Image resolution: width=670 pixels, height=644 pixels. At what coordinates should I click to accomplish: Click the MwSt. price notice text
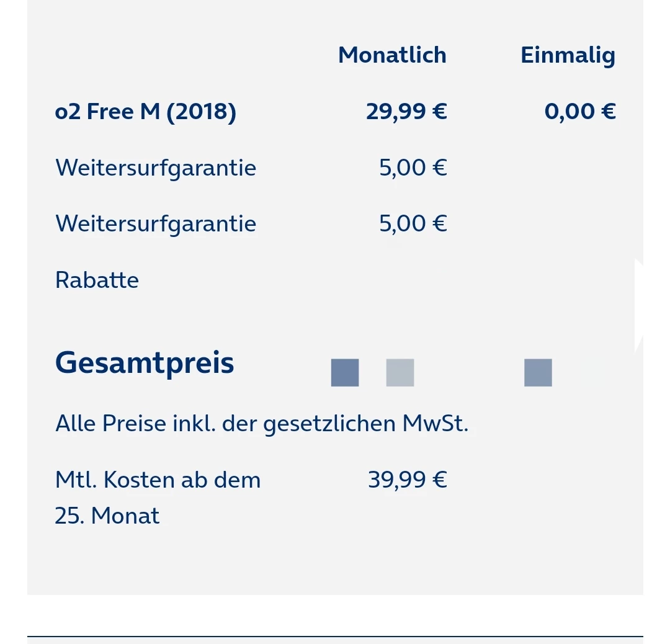[262, 424]
